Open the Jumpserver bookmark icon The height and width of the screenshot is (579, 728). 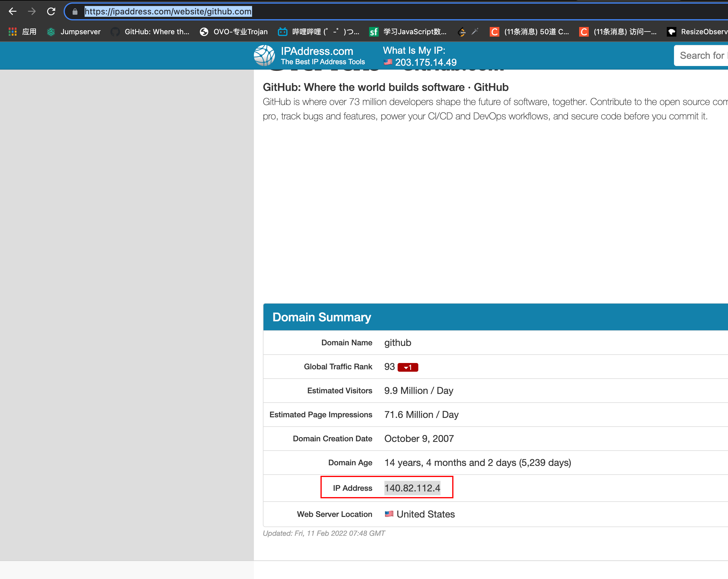(x=51, y=31)
